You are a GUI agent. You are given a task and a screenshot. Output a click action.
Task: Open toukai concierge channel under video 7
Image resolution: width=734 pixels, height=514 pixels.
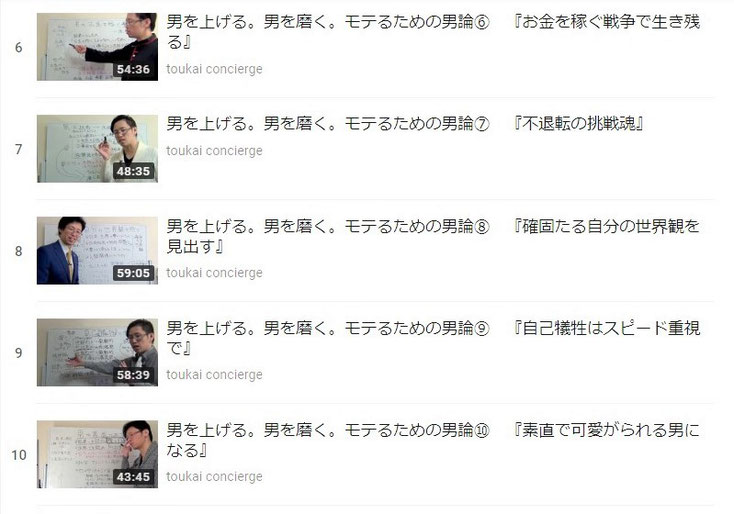coord(214,151)
